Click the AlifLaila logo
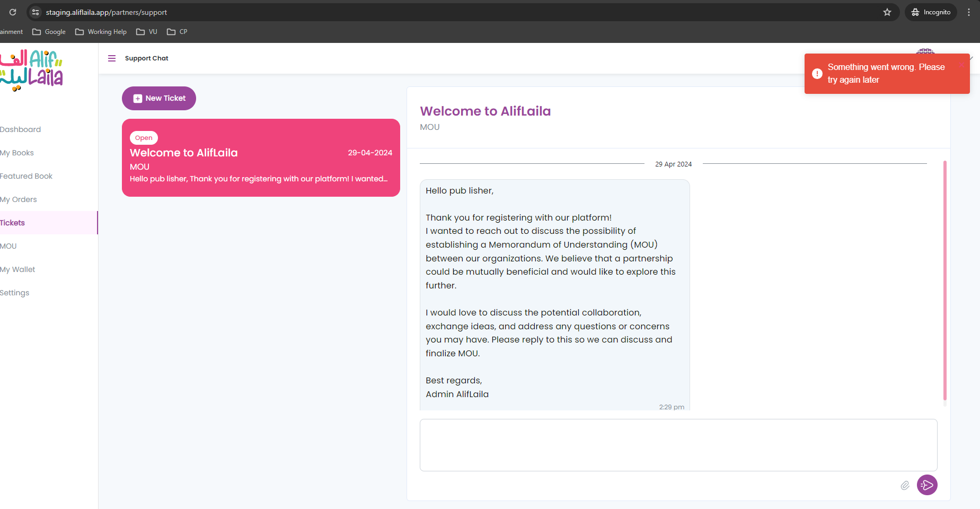 click(31, 70)
